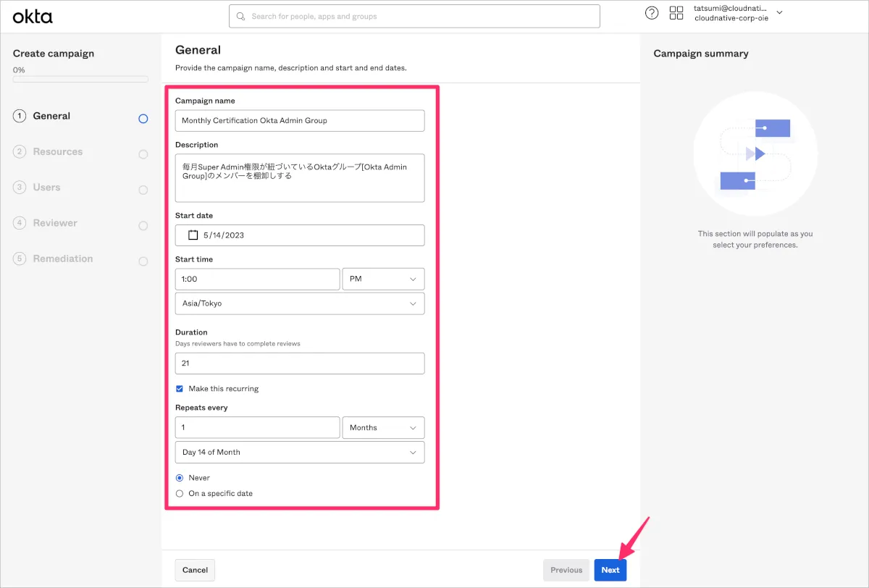
Task: Open the Asia/Tokyo timezone dropdown
Action: (300, 303)
